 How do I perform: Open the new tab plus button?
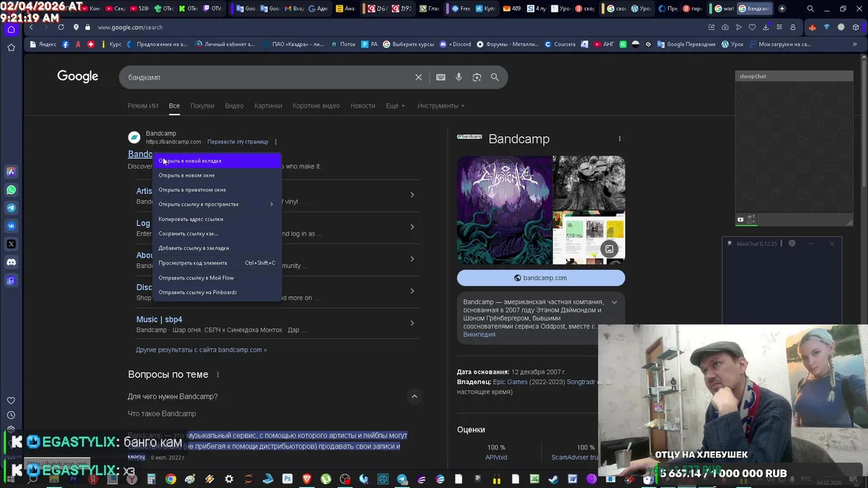click(x=782, y=9)
